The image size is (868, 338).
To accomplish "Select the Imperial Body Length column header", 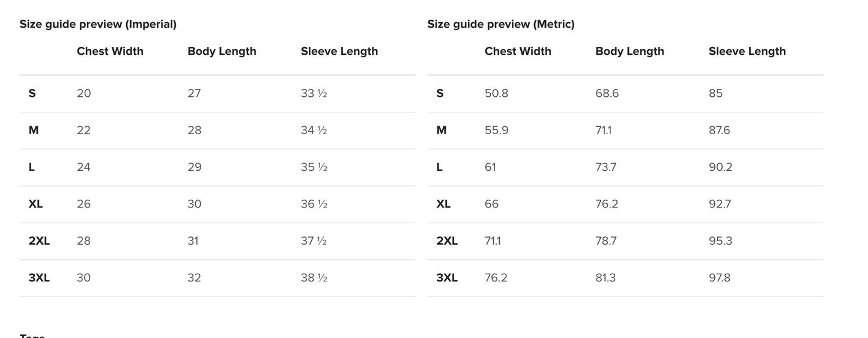I will coord(222,51).
